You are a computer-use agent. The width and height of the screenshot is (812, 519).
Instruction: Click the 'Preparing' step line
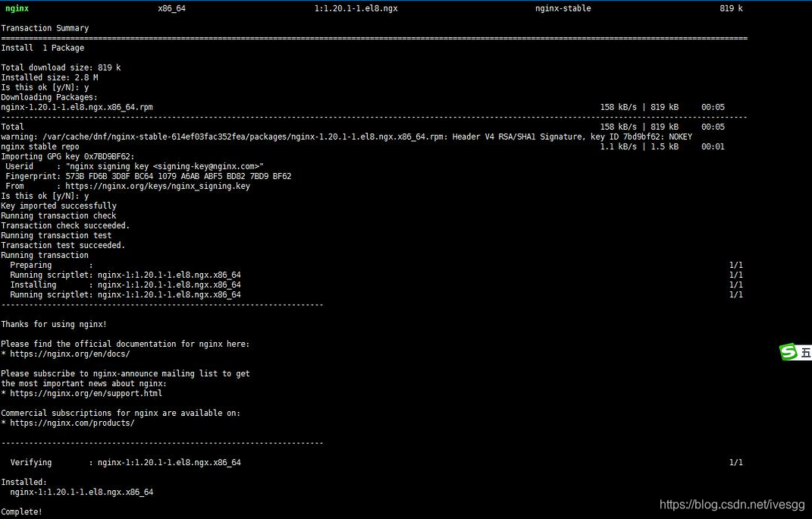(x=52, y=264)
